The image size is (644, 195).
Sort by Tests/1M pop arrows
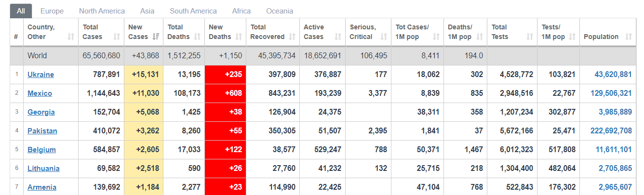tap(572, 37)
